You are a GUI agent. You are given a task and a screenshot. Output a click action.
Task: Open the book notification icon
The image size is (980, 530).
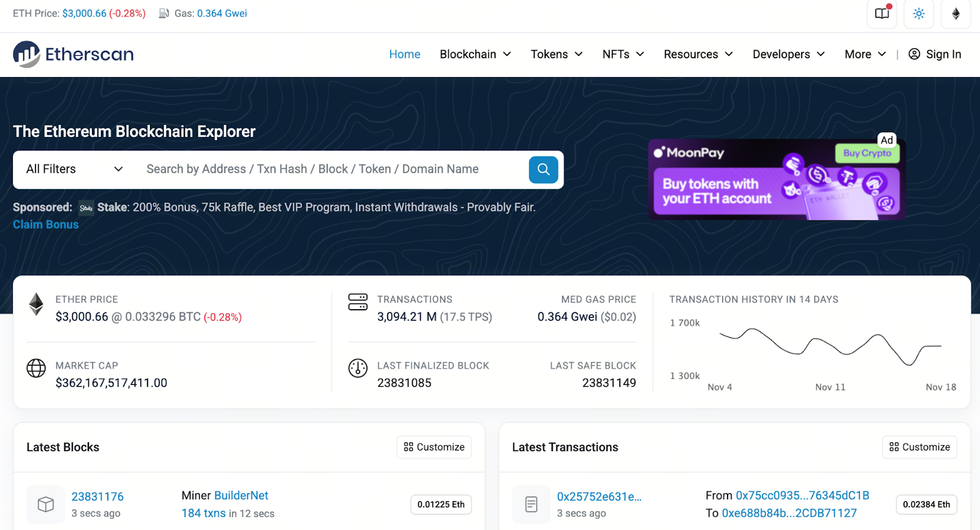(882, 14)
